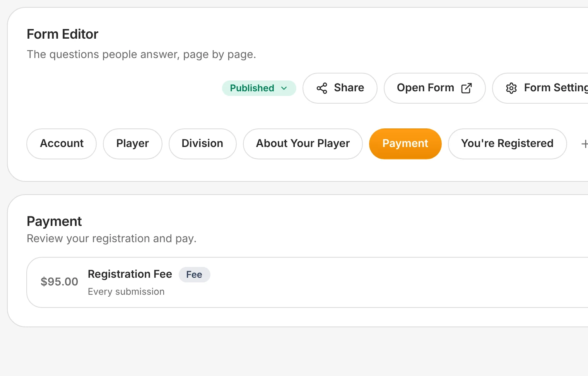588x376 pixels.
Task: Click the Open Form button text
Action: (426, 88)
